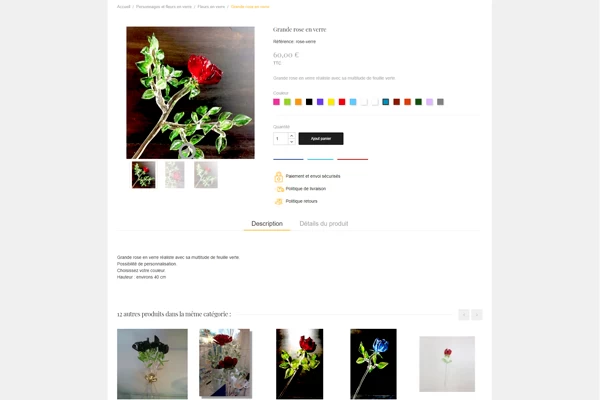Pick the black color swatch
Viewport: 600px width, 400px height.
click(309, 102)
